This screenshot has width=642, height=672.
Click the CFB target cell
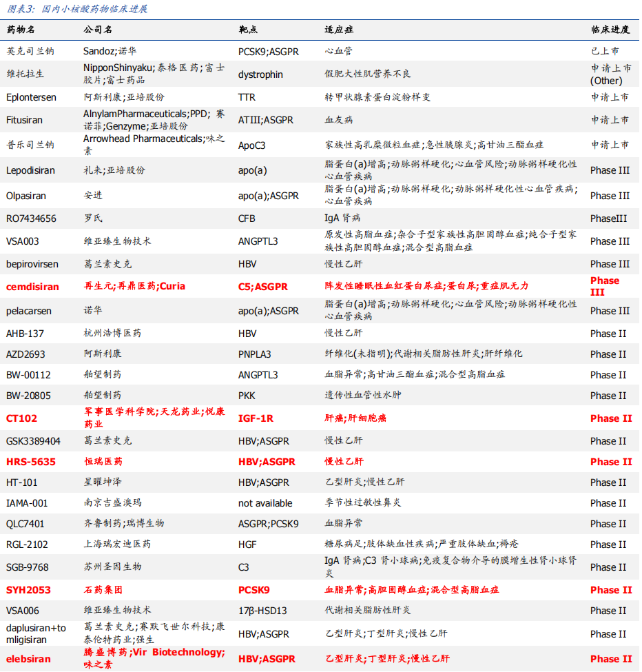(x=247, y=218)
